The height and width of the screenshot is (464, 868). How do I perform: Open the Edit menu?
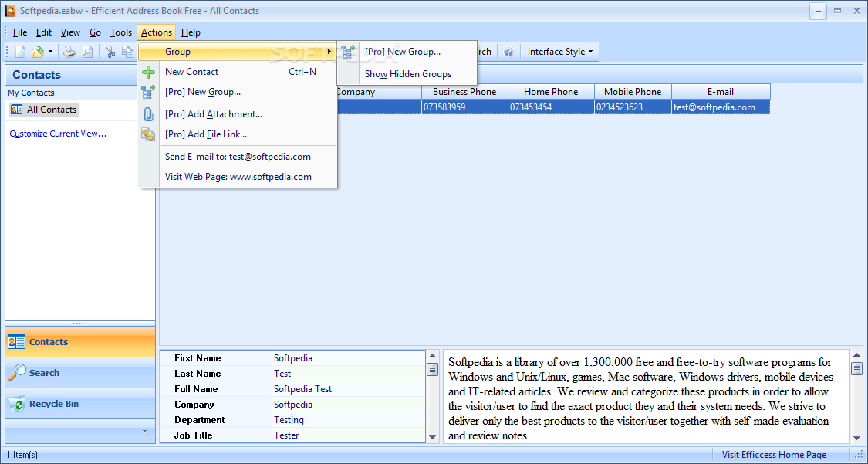44,32
